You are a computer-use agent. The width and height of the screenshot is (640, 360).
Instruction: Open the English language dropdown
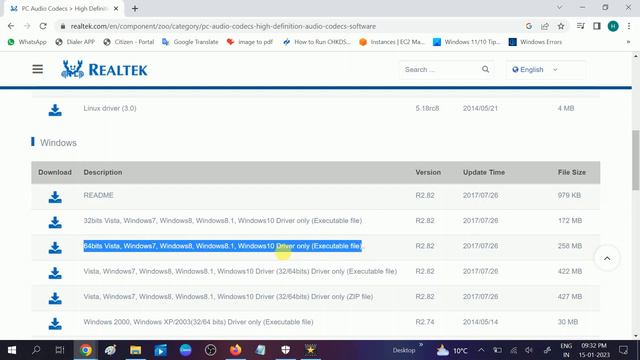coord(546,69)
